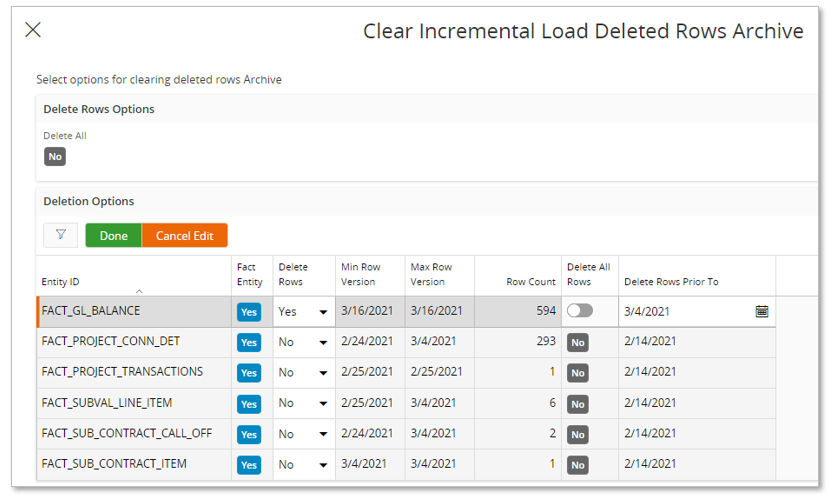Edit the 3/4/2021 Delete Rows Prior To field
The height and width of the screenshot is (495, 828).
[x=686, y=312]
